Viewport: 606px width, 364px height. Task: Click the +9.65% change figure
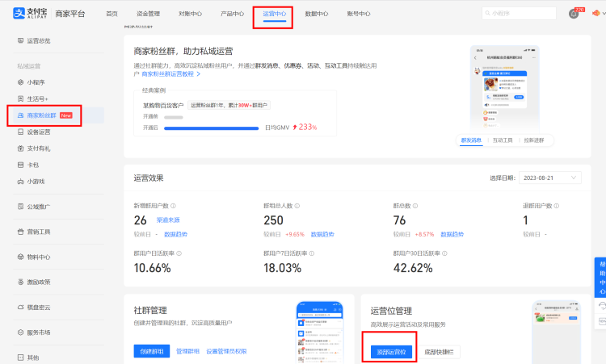tap(295, 234)
